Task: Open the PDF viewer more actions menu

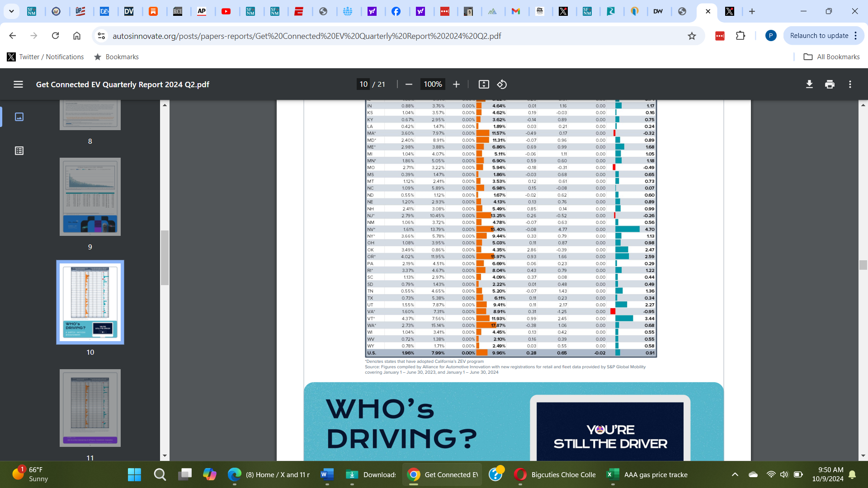Action: pos(850,84)
